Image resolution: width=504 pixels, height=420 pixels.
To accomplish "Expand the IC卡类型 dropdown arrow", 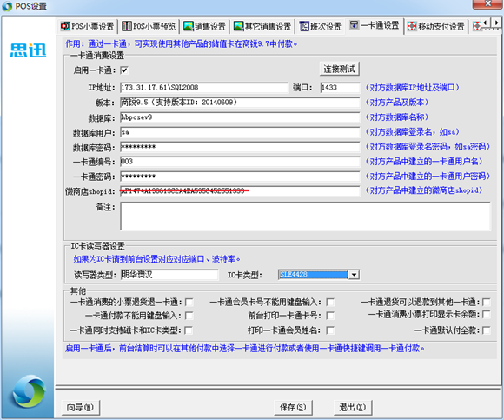I will 354,275.
